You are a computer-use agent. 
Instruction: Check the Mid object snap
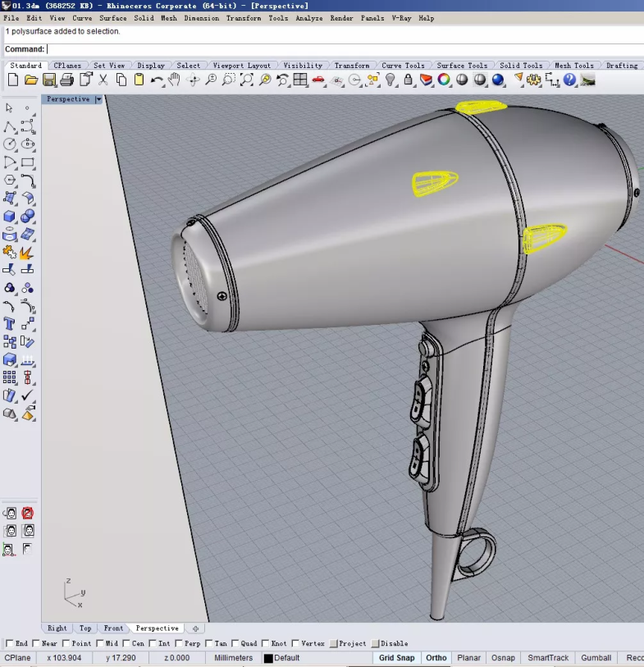pyautogui.click(x=100, y=644)
